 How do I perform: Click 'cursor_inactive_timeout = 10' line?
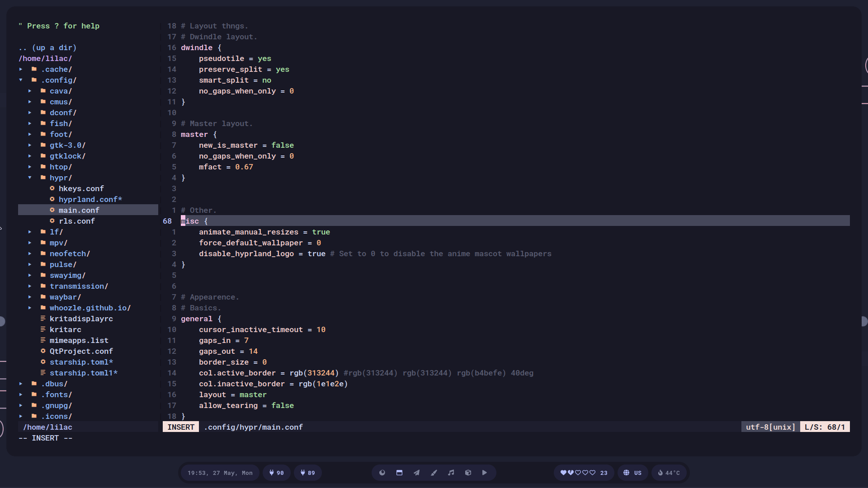[x=262, y=329]
